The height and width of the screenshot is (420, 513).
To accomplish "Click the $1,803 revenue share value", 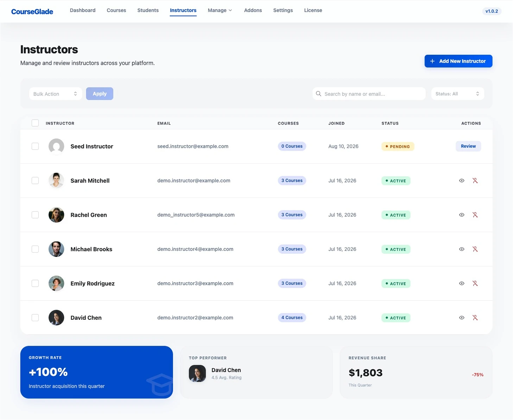I will (x=366, y=373).
